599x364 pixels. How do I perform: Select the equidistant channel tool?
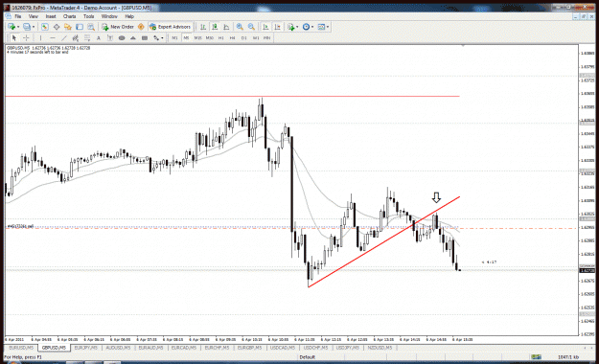point(76,37)
